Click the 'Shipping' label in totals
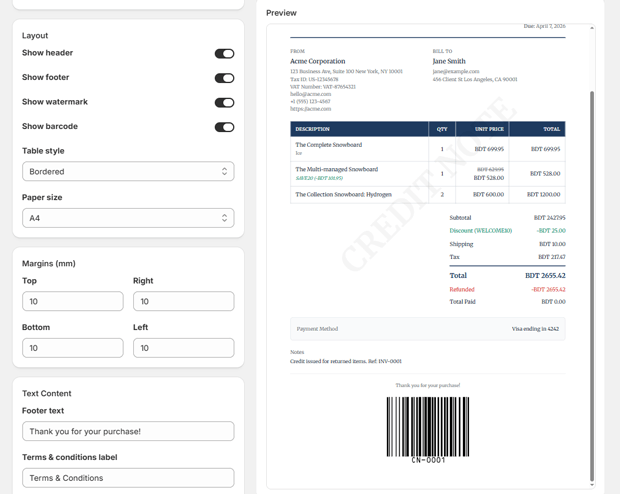 coord(461,244)
